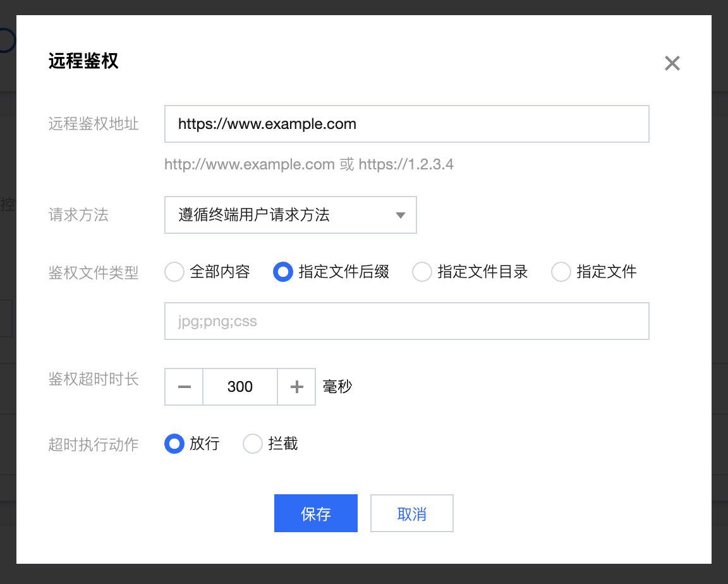Open the 遵循终端用户请求方法 dropdown
The image size is (728, 584).
pos(291,215)
